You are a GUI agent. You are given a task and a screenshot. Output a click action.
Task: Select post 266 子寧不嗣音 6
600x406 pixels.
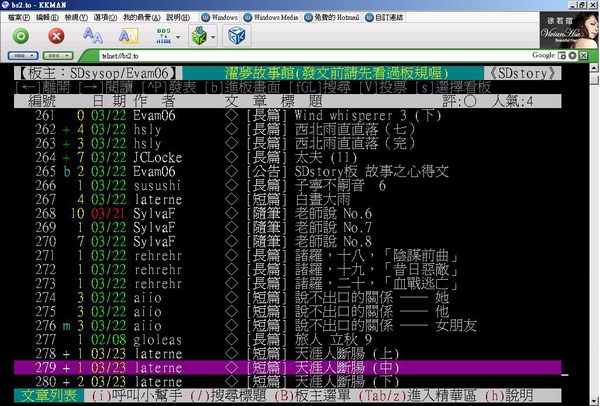pyautogui.click(x=288, y=186)
